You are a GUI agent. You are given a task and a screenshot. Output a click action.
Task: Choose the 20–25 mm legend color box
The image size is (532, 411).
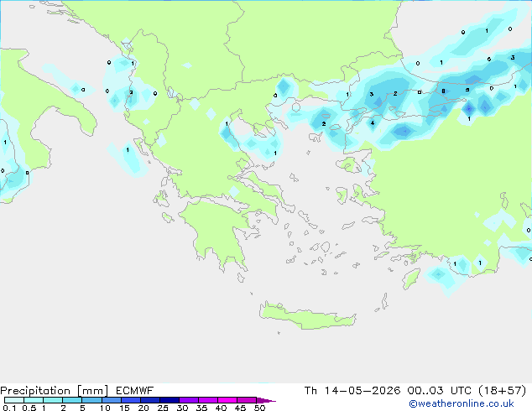coord(149,400)
